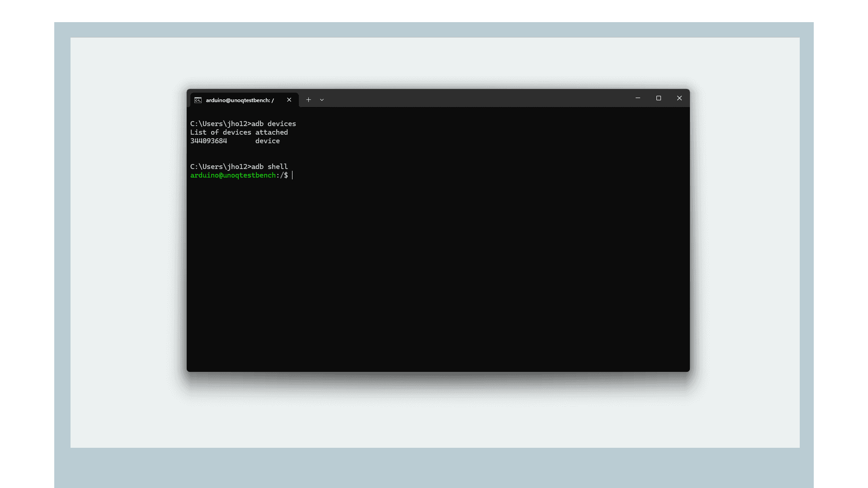Select the arduino@unoqtestbench: / tab title
Image resolution: width=868 pixels, height=488 pixels.
[x=240, y=100]
